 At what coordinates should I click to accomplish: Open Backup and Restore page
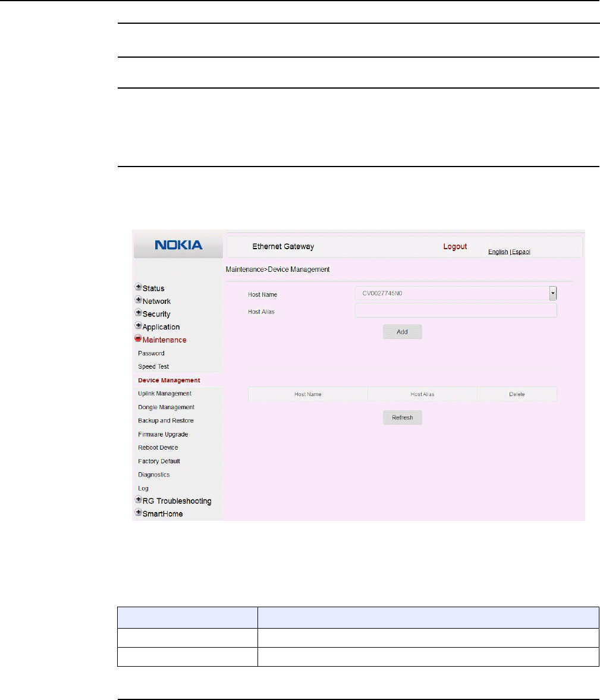tap(166, 421)
